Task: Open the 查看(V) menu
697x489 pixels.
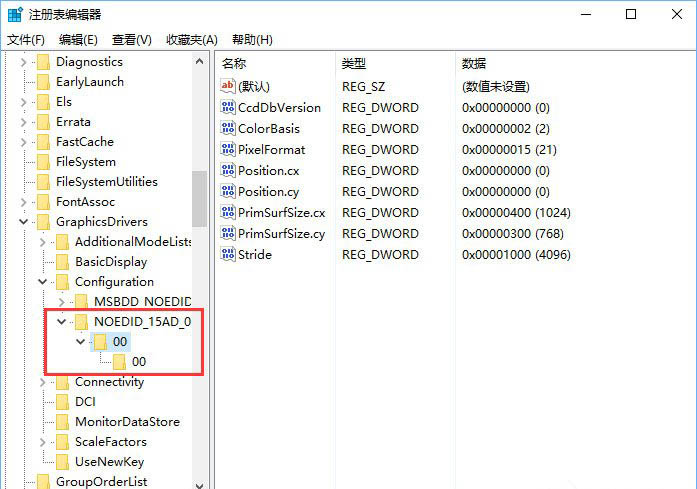Action: tap(131, 40)
